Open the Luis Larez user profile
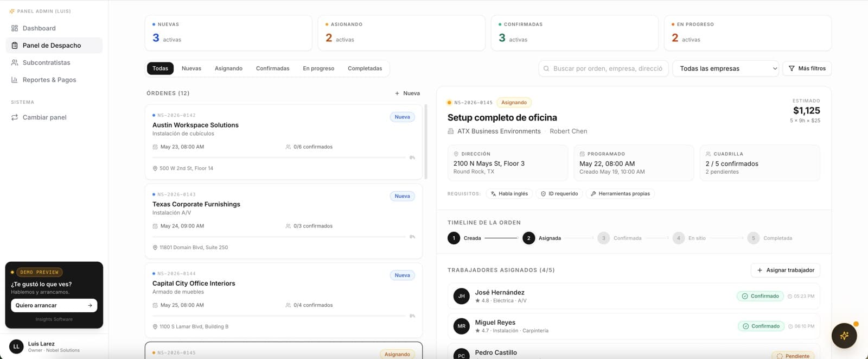 [x=54, y=347]
